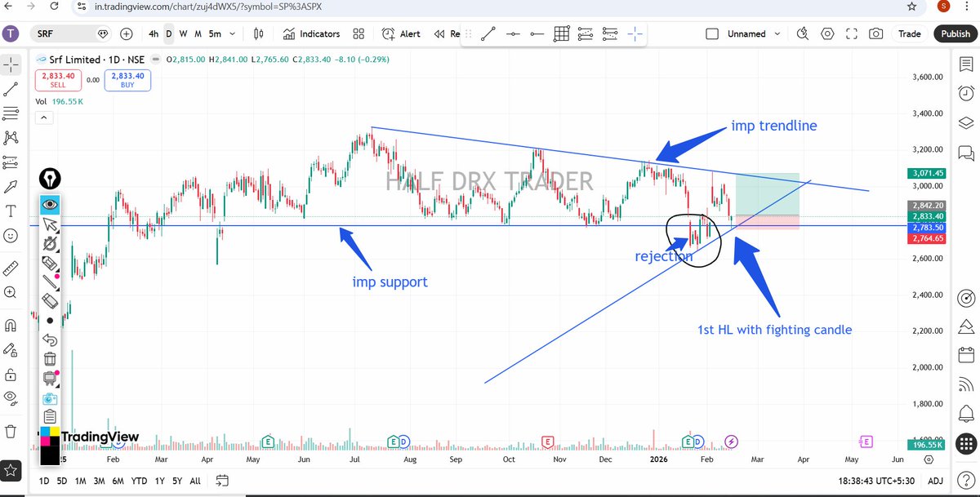Click the trash can in overlay toolbar
The image size is (980, 497).
pos(50,359)
